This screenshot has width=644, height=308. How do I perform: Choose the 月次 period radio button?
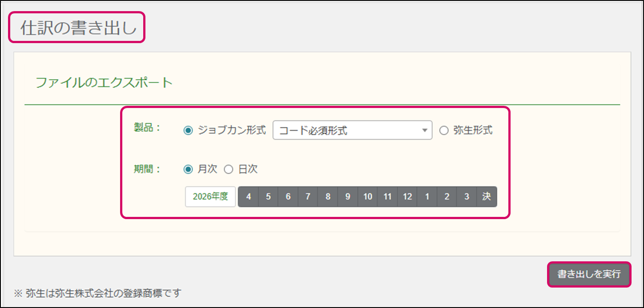click(x=188, y=169)
